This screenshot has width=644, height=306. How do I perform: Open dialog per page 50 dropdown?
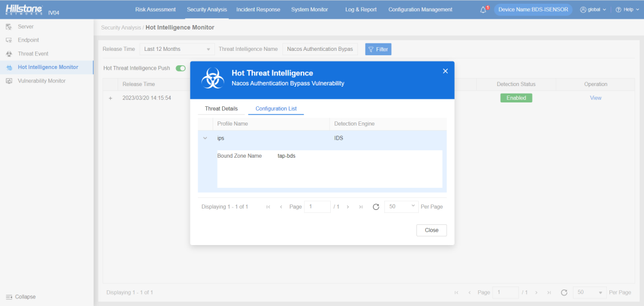(401, 207)
